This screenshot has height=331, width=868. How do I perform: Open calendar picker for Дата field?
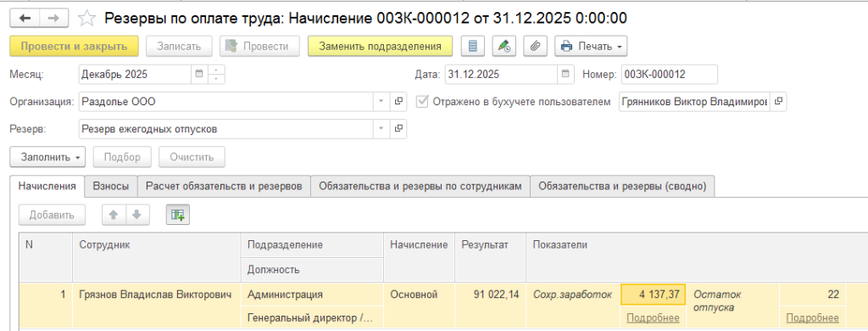click(565, 74)
